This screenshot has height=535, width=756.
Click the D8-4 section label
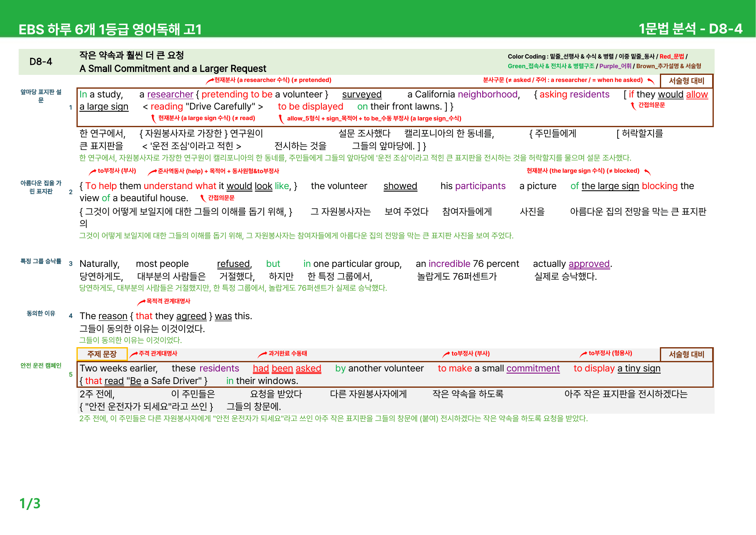[x=41, y=62]
